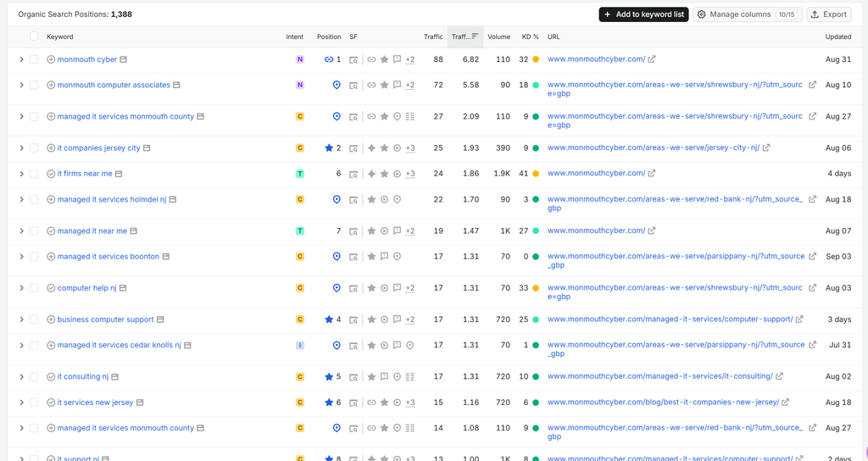Image resolution: width=868 pixels, height=461 pixels.
Task: Open external link icon for it-consulting URL
Action: point(779,376)
